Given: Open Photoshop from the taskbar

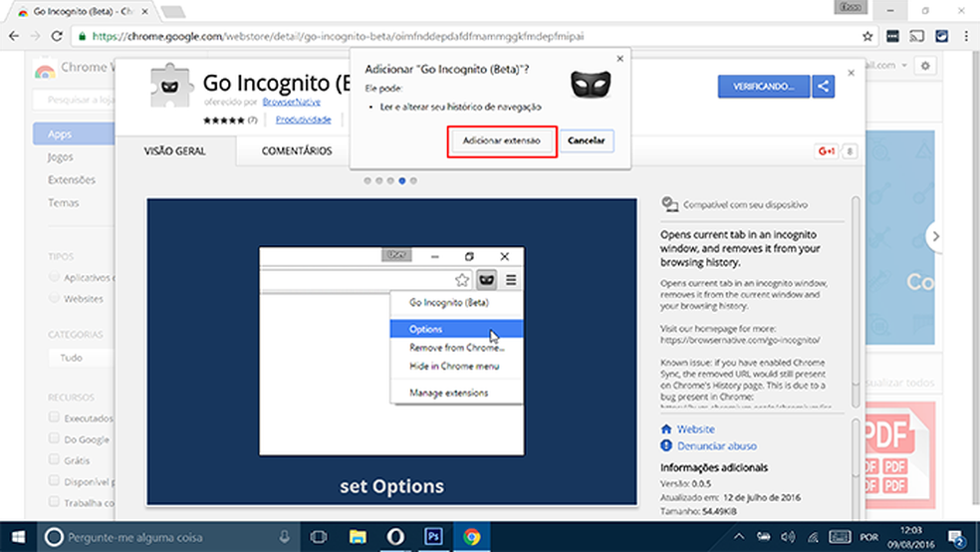Looking at the screenshot, I should (x=434, y=537).
